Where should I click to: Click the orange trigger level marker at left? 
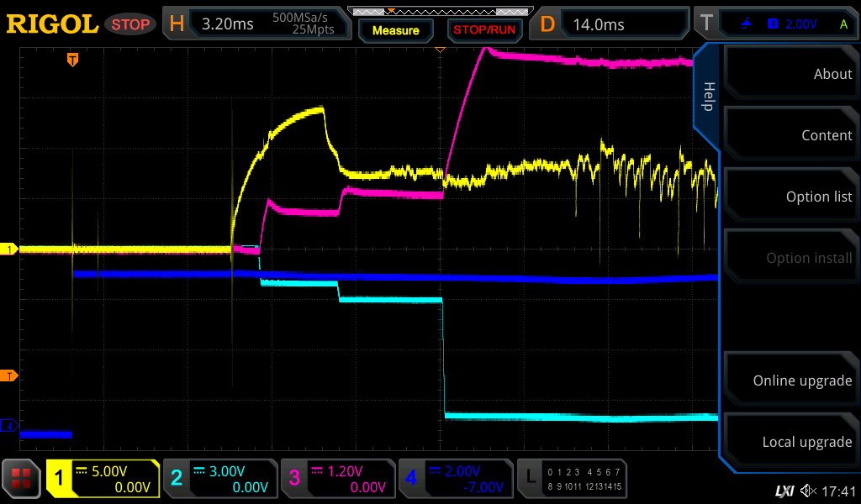coord(10,375)
